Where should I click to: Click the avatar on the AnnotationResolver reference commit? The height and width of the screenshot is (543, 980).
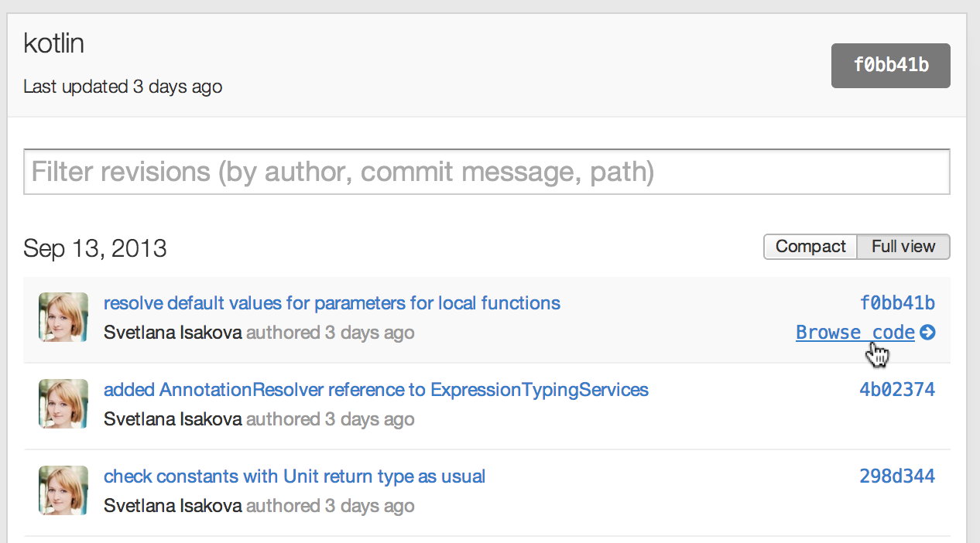click(63, 404)
